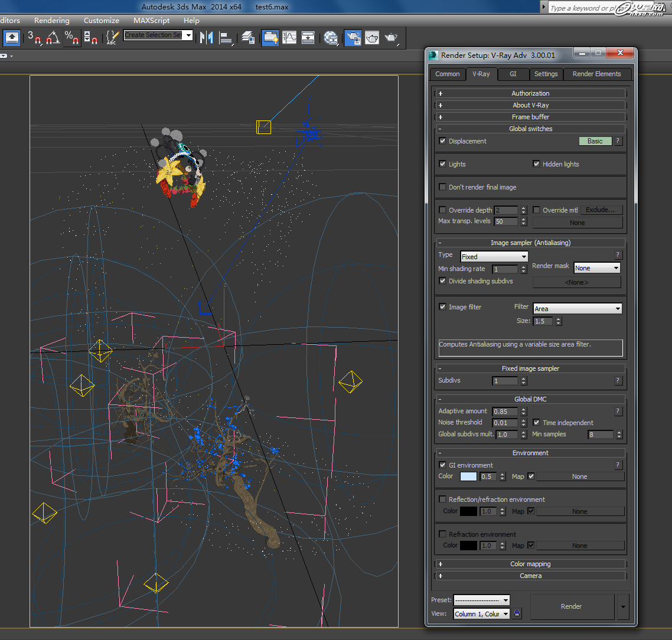Switch to the Settings tab
Screen dimensions: 672x640
tap(546, 74)
